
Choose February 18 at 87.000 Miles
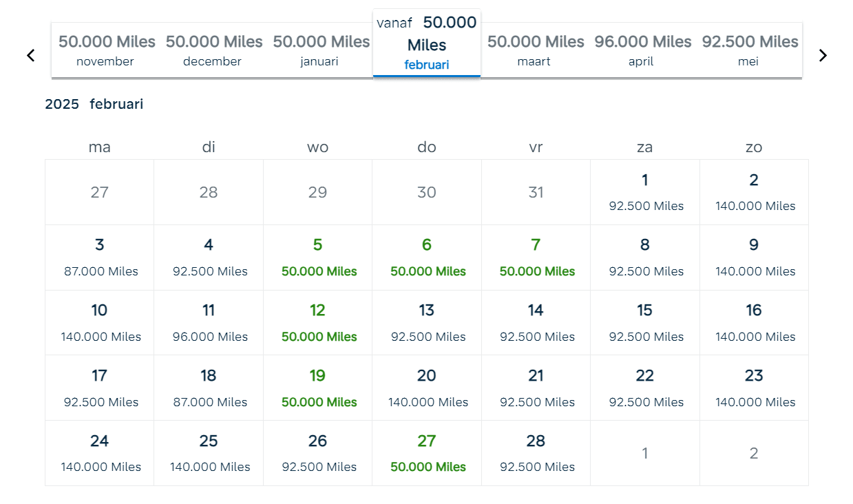[x=209, y=388]
